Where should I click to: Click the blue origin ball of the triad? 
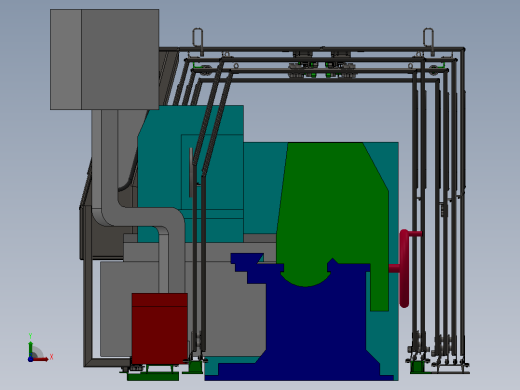click(30, 359)
